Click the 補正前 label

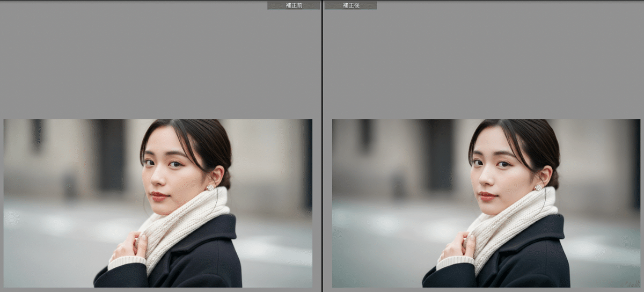[294, 5]
